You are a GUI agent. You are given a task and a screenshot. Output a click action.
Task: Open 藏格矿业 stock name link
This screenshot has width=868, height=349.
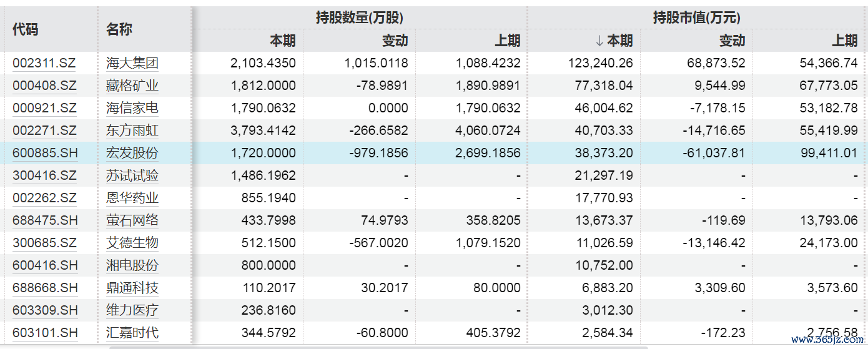(x=132, y=86)
